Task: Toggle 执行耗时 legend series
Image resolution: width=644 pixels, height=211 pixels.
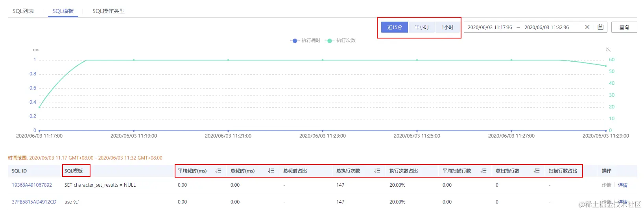Action: [x=305, y=40]
